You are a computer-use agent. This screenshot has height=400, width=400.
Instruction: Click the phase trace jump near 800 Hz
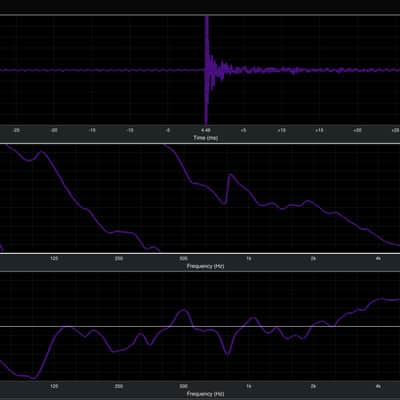pos(228,189)
